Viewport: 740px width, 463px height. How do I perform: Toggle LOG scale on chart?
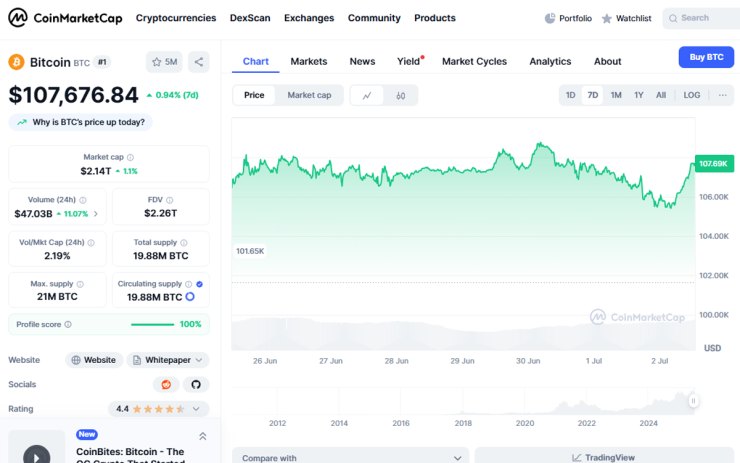692,95
